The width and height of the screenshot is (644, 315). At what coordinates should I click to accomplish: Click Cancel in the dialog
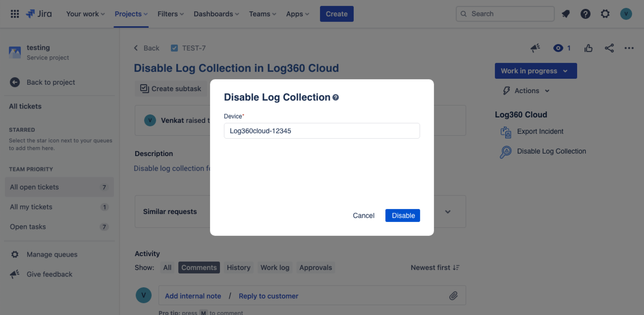[363, 216]
